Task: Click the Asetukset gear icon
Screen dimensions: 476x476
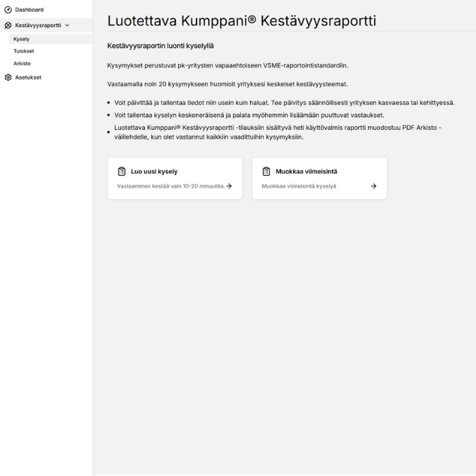Action: [x=8, y=78]
